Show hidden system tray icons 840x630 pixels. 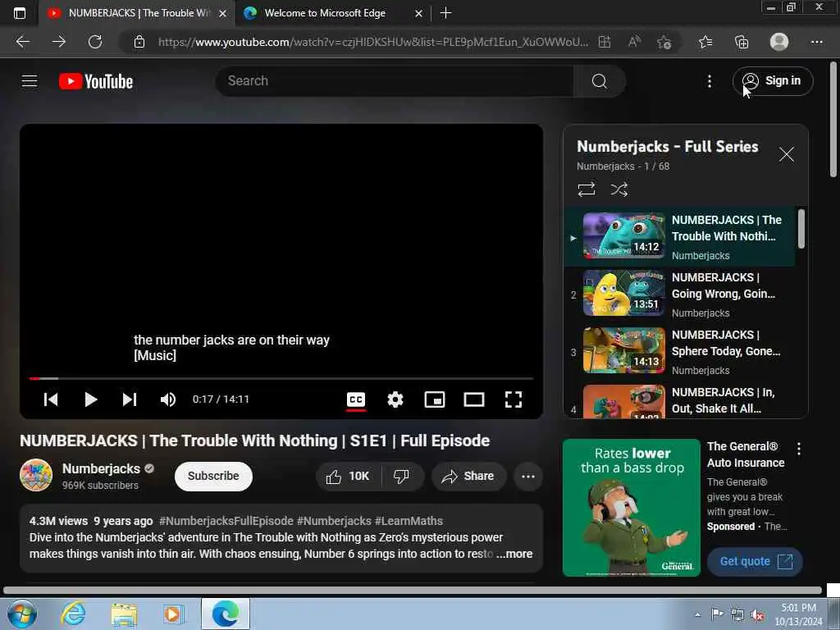697,614
